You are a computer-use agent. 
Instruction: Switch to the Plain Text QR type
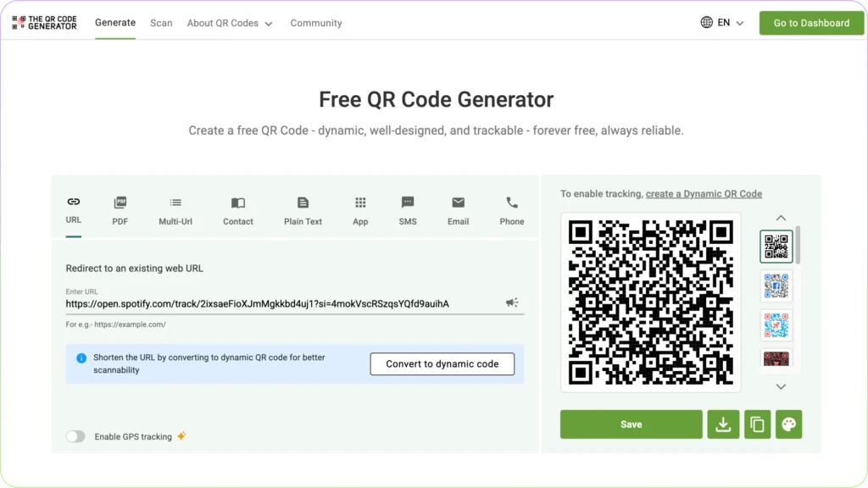point(303,209)
